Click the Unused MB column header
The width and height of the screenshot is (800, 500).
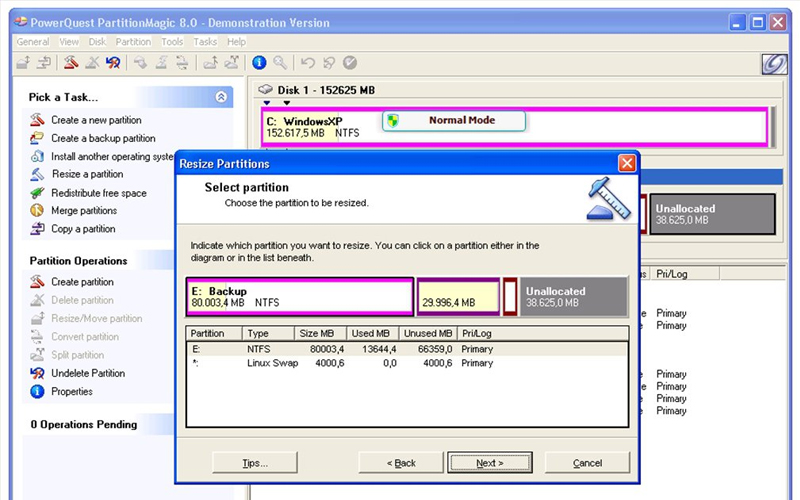pyautogui.click(x=428, y=333)
